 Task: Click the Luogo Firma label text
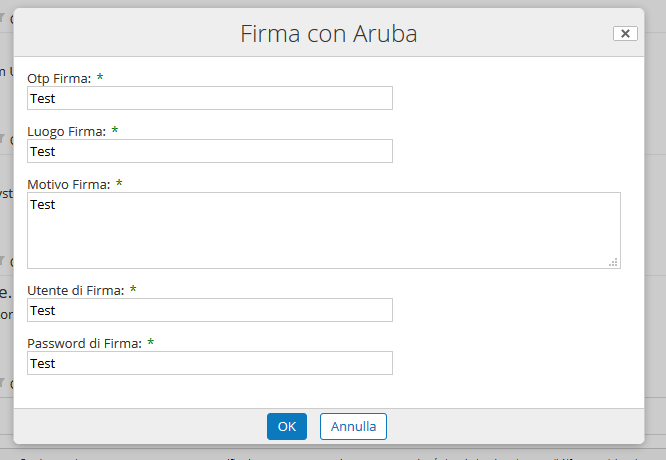coord(66,132)
